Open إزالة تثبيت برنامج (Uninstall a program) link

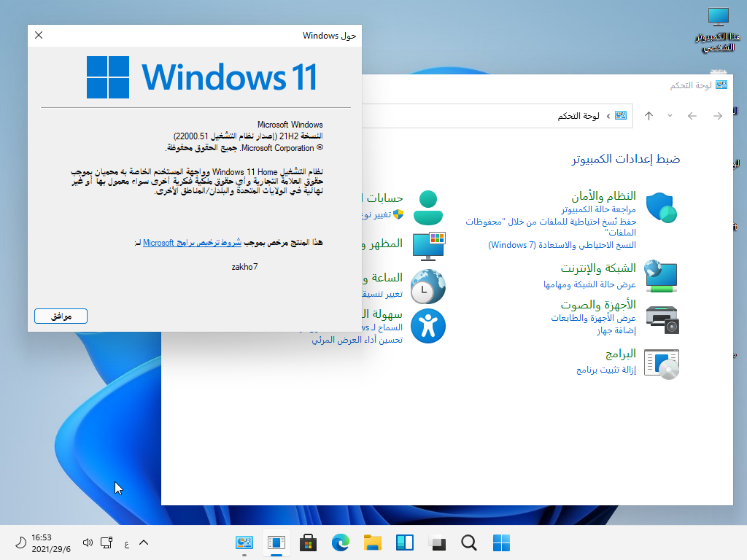click(606, 370)
